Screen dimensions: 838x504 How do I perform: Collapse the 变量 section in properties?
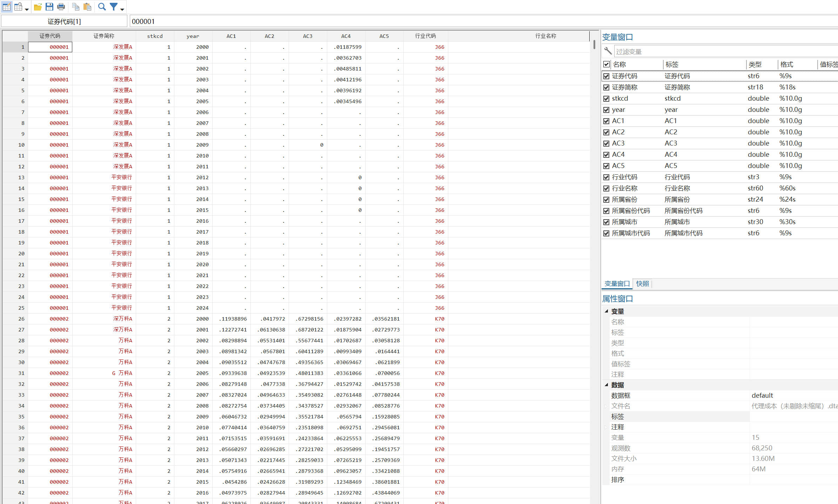click(606, 311)
